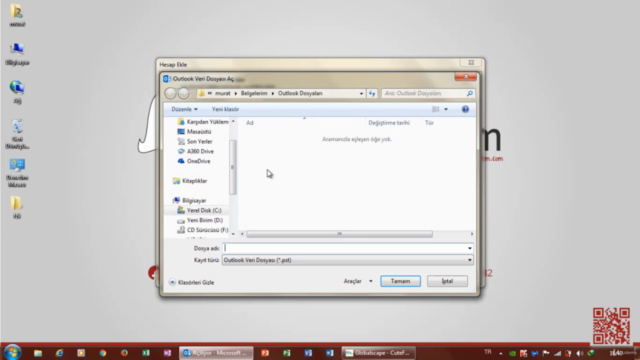Click the horizontal scrollbar of file list
This screenshot has width=640, height=360.
(x=339, y=234)
